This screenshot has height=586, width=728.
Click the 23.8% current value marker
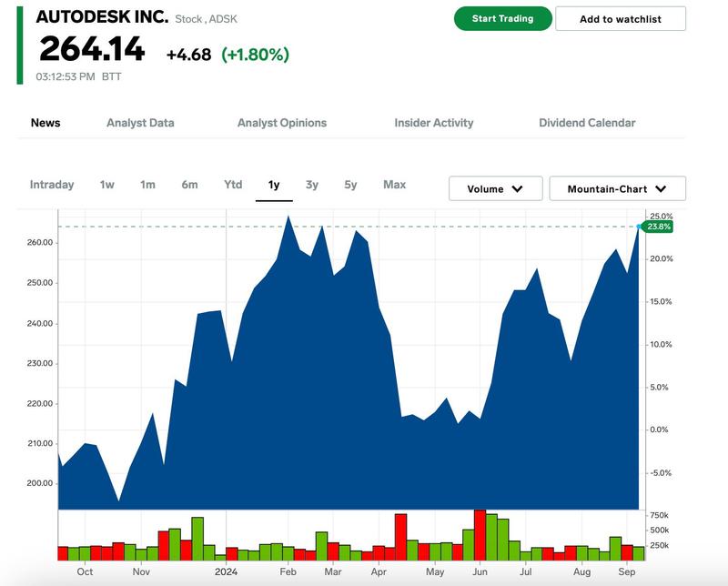(658, 227)
